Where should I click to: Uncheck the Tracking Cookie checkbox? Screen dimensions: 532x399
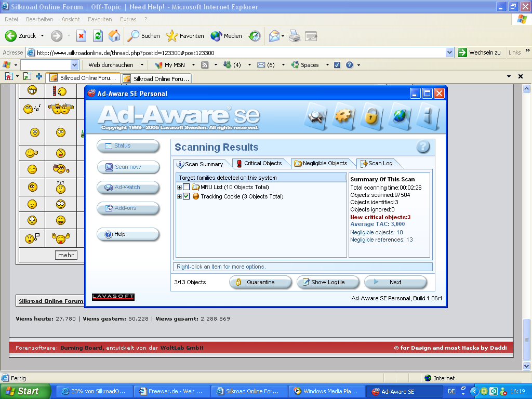[x=187, y=196]
